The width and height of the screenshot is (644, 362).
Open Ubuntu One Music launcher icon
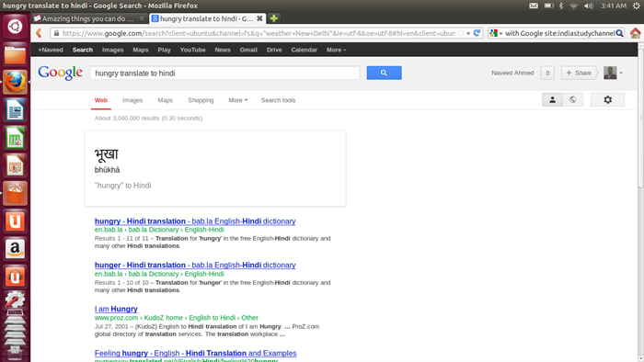point(16,277)
